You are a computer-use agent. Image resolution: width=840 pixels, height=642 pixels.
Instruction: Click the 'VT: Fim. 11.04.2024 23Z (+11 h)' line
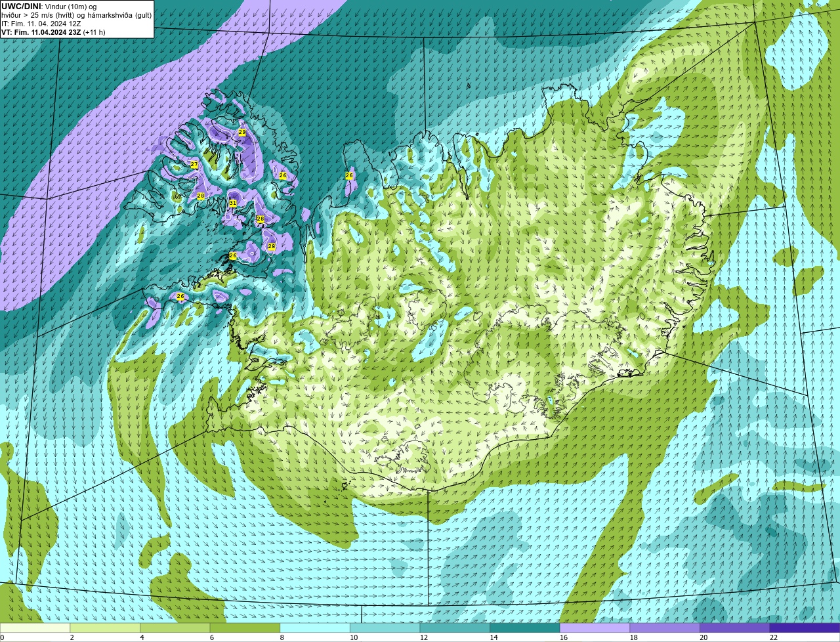coord(53,32)
